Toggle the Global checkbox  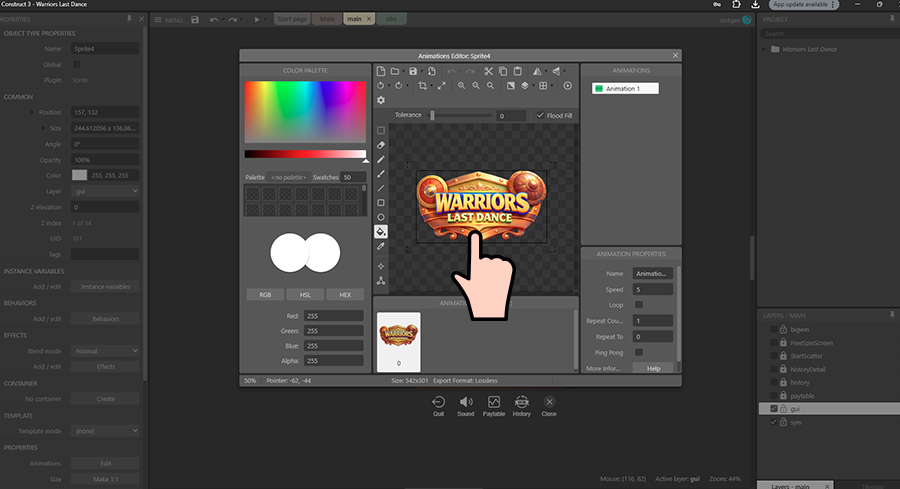77,64
